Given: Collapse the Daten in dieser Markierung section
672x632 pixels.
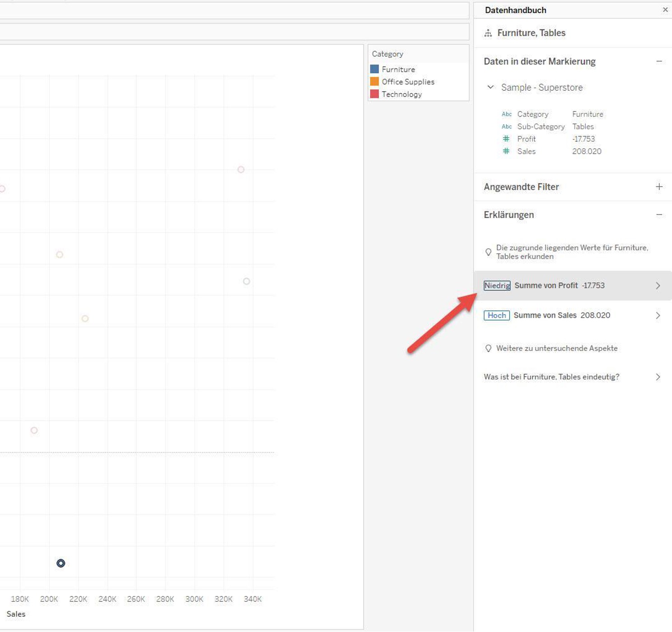Looking at the screenshot, I should click(659, 61).
